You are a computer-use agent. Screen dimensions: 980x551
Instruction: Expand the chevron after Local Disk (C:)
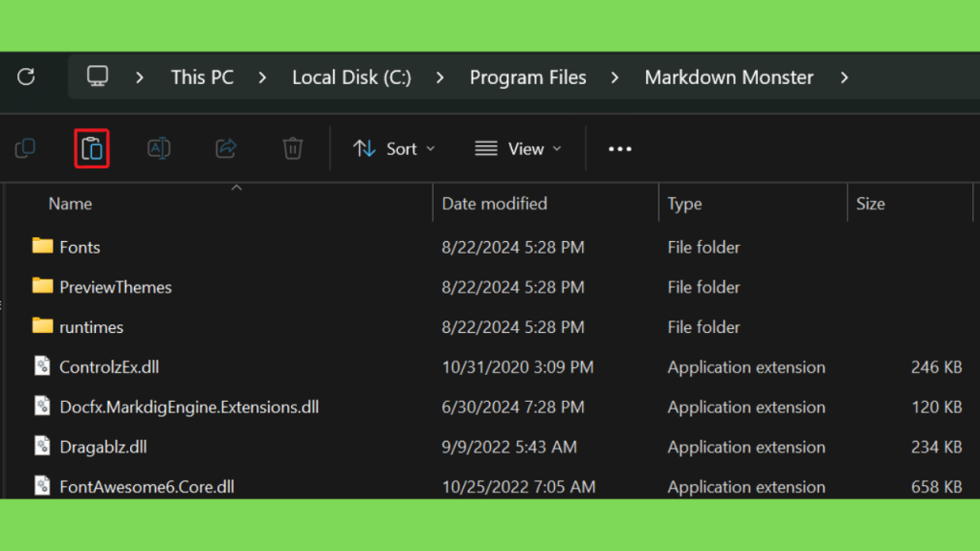[x=440, y=77]
